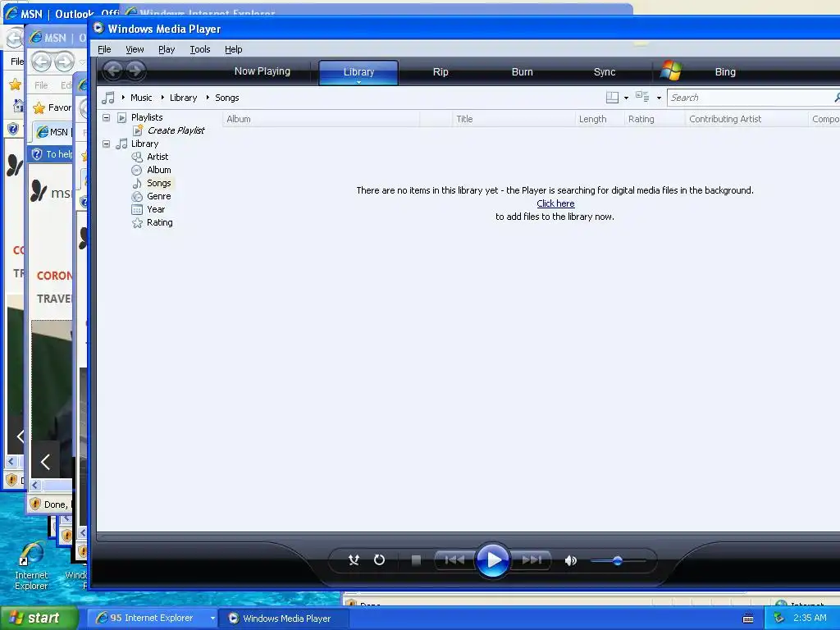Select Artist in the library tree

click(157, 157)
